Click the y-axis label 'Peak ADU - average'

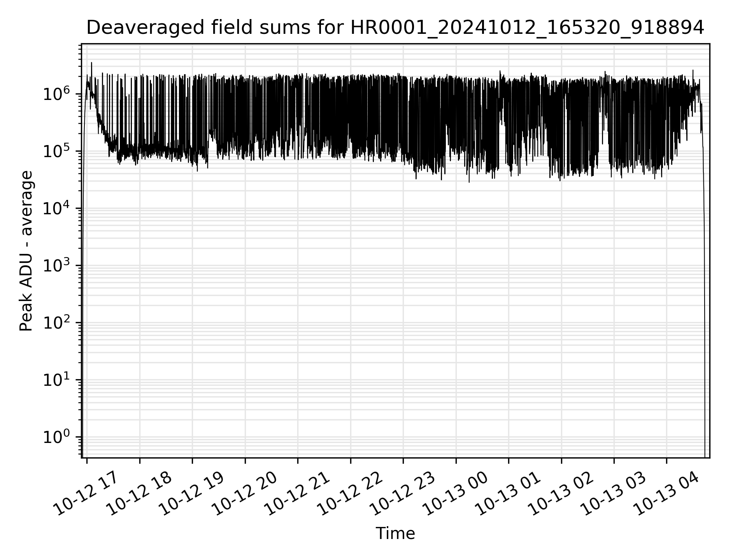[x=26, y=251]
